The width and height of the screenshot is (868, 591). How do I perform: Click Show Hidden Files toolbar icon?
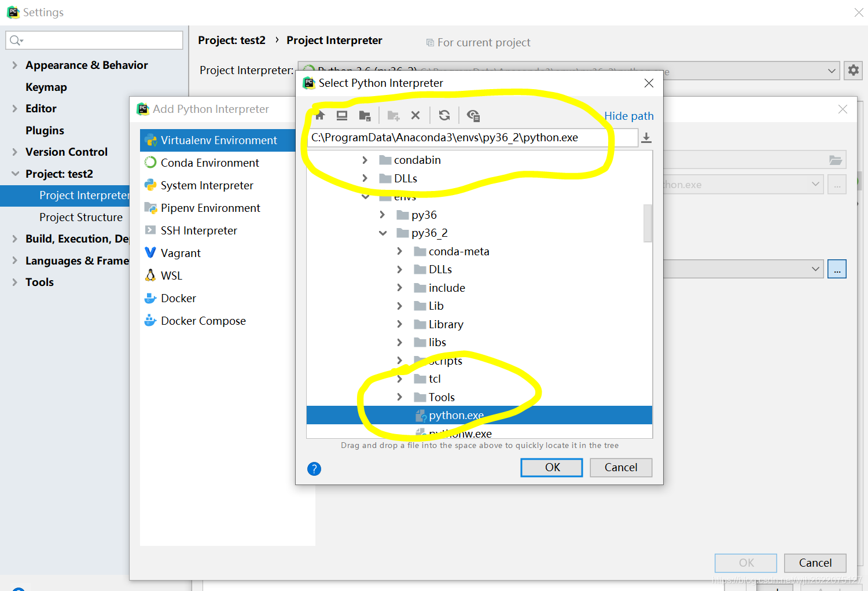pyautogui.click(x=473, y=115)
